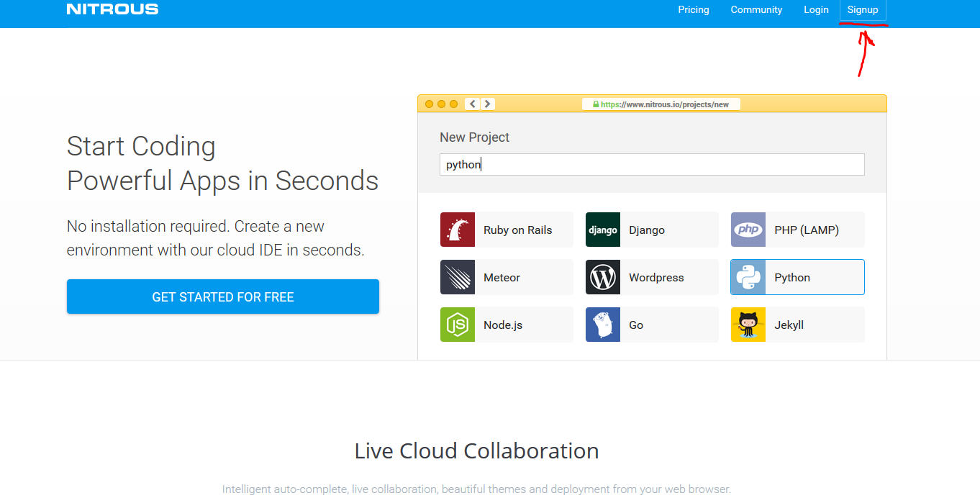Viewport: 980px width, 498px height.
Task: Click the New Project name input field
Action: pos(652,164)
